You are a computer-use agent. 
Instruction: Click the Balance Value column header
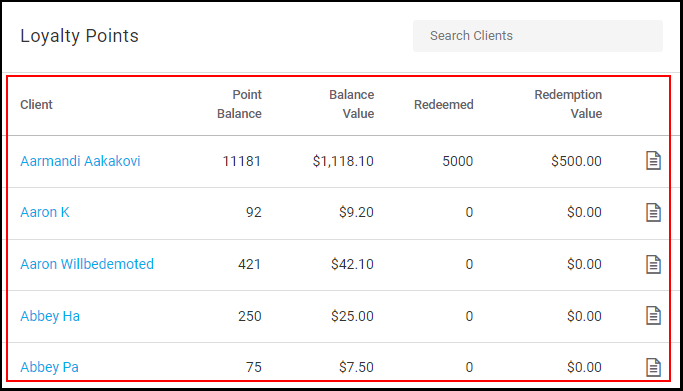[x=352, y=104]
